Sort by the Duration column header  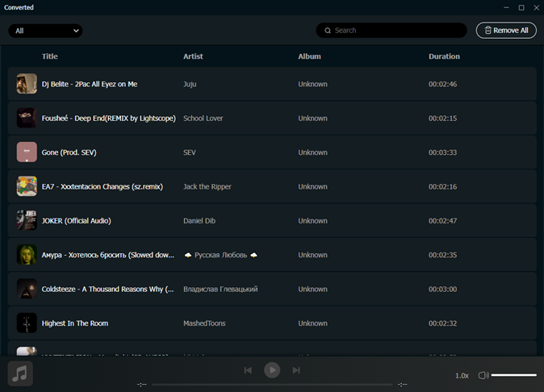tap(444, 56)
